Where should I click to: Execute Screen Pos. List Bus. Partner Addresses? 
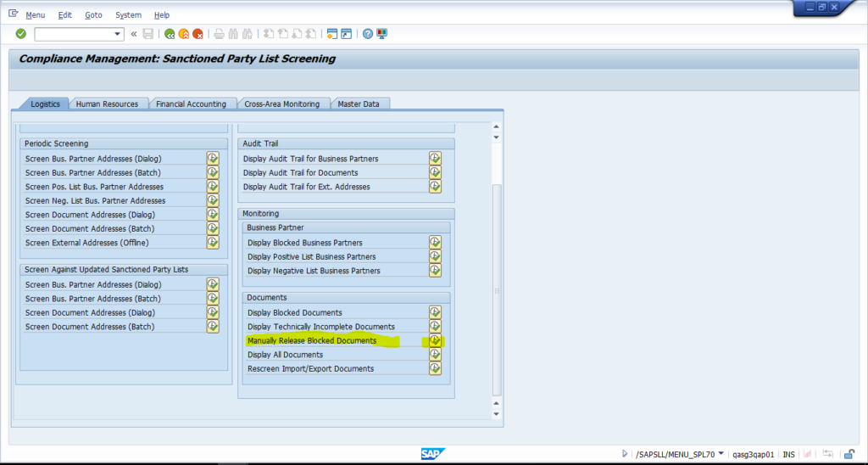coord(213,186)
